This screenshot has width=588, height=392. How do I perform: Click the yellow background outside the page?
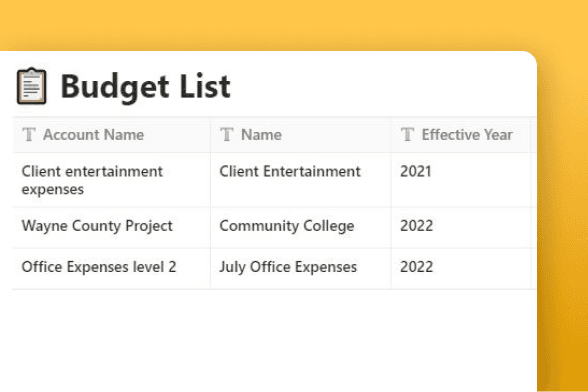click(x=294, y=24)
